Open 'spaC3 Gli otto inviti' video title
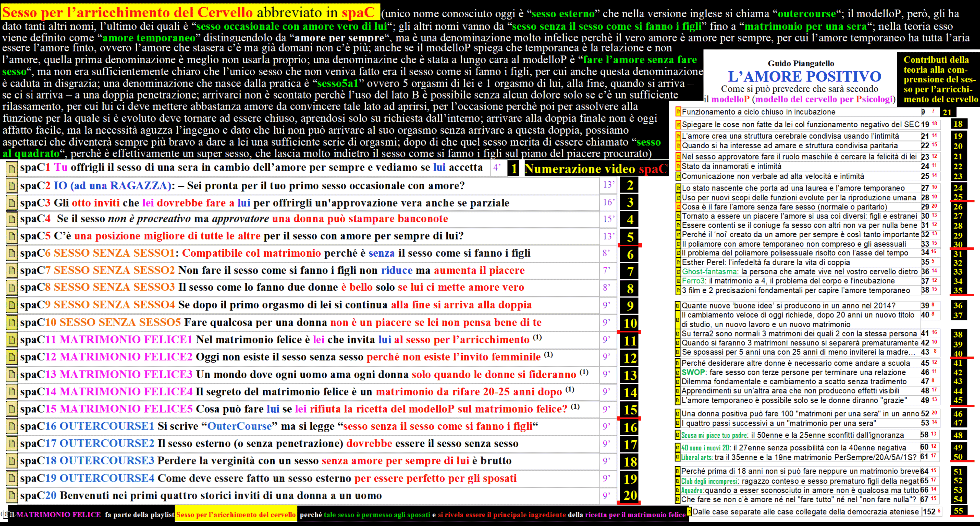 click(x=264, y=203)
